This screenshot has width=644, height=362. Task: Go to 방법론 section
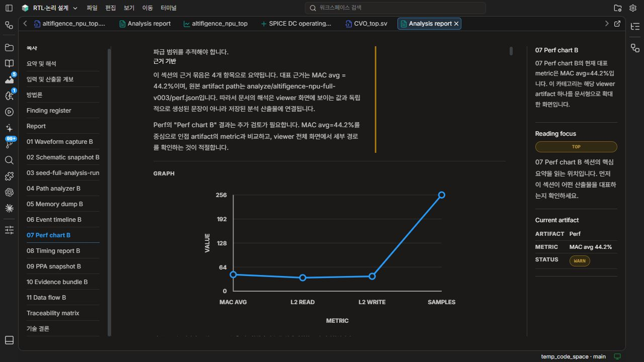click(x=63, y=95)
